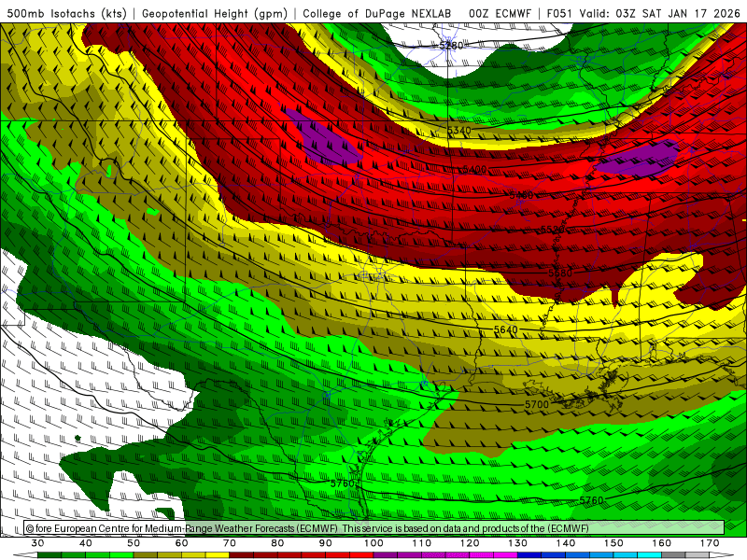Click the 50 knot scale label

(x=134, y=543)
